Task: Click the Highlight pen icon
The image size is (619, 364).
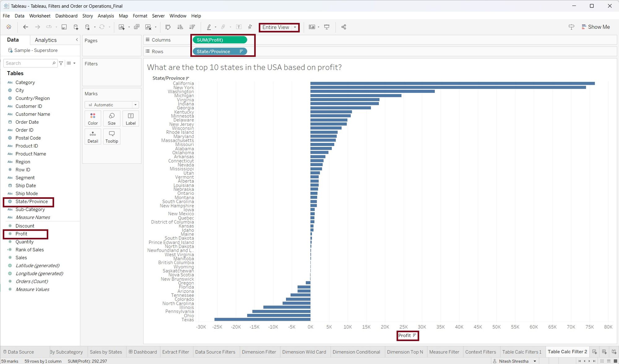Action: [209, 27]
